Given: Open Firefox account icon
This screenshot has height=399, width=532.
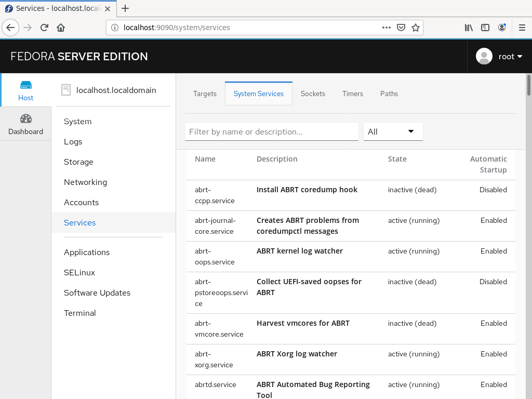Looking at the screenshot, I should coord(502,28).
